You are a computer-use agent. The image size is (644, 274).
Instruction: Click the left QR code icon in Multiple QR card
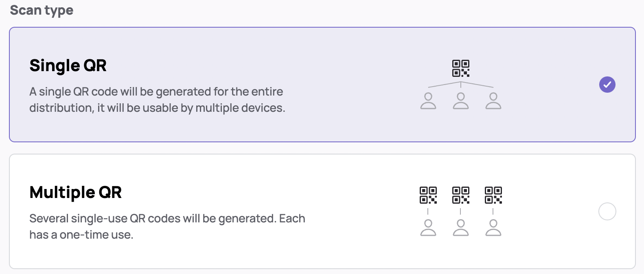pyautogui.click(x=428, y=195)
